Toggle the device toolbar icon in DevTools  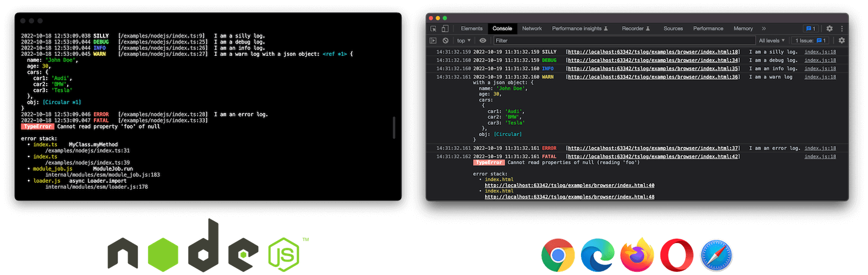pos(445,29)
